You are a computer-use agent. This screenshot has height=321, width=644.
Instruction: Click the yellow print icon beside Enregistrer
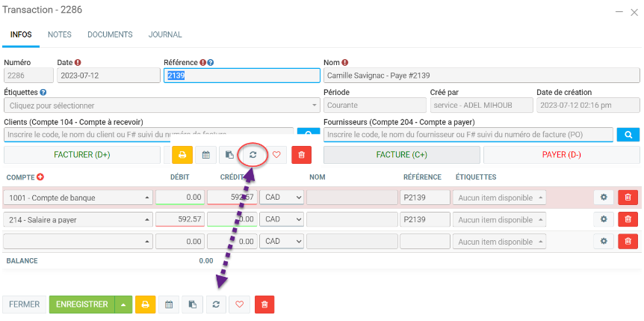pos(146,305)
